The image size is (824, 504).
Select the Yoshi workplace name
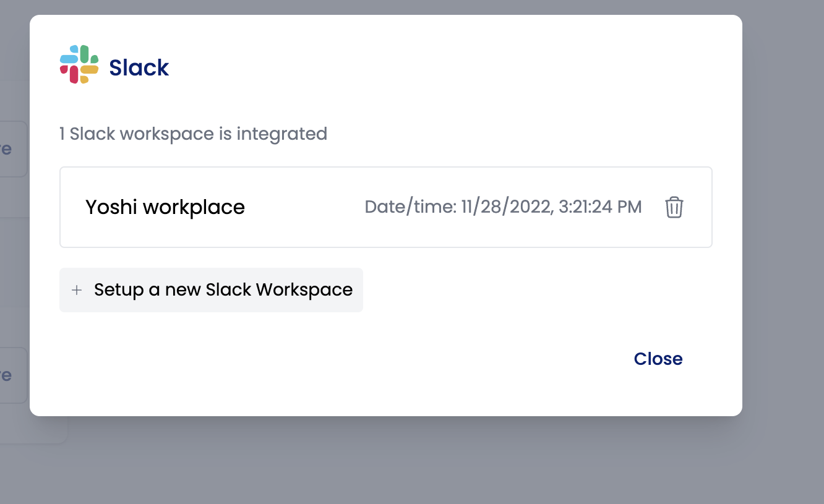click(165, 207)
